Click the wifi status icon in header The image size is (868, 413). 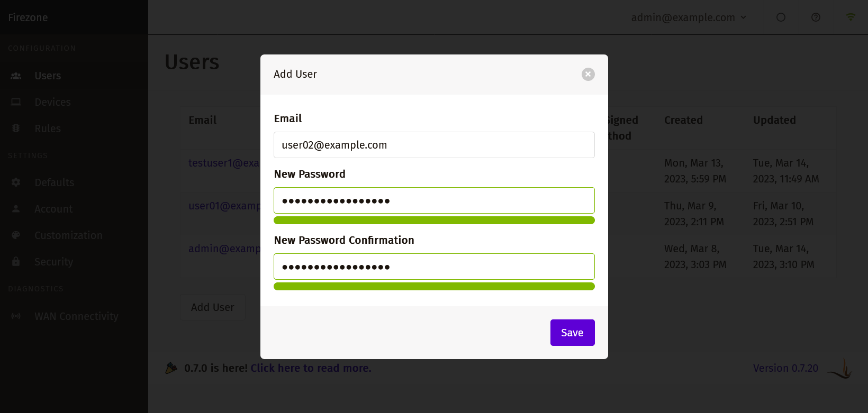(851, 17)
